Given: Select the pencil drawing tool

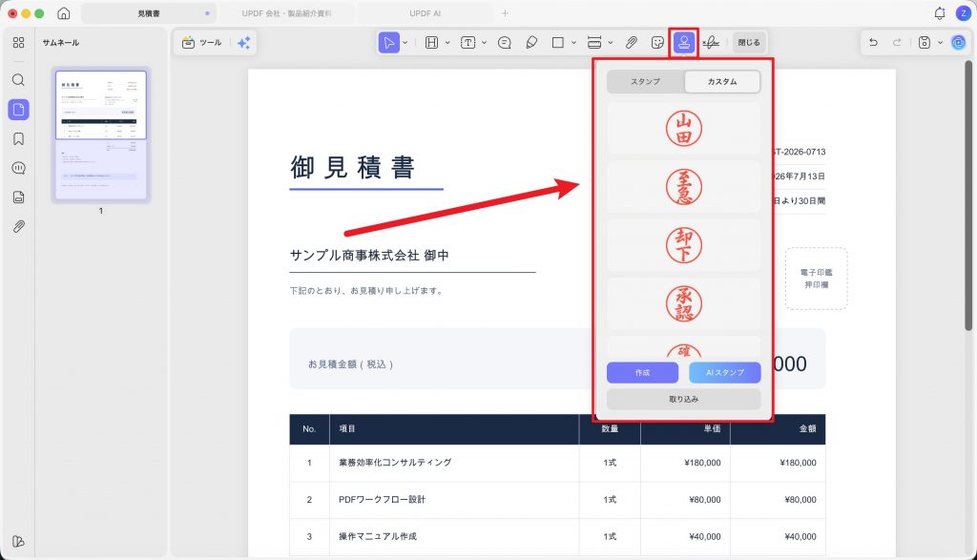Looking at the screenshot, I should tap(531, 42).
